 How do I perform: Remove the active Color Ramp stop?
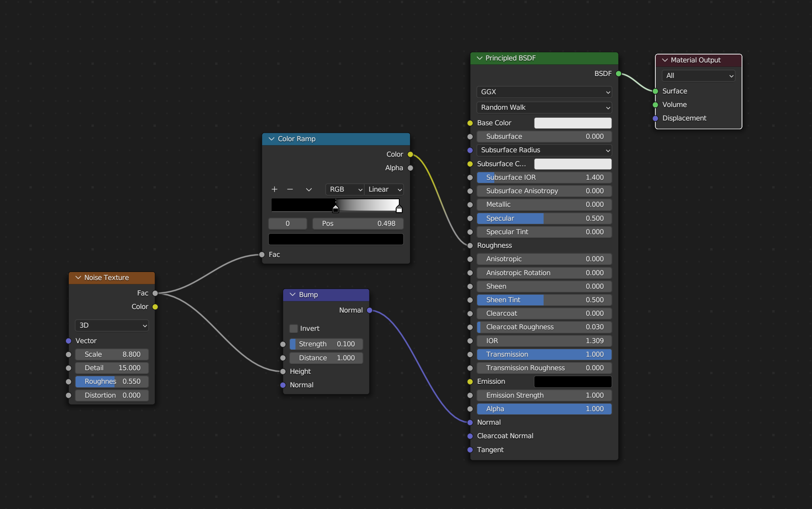pyautogui.click(x=290, y=189)
